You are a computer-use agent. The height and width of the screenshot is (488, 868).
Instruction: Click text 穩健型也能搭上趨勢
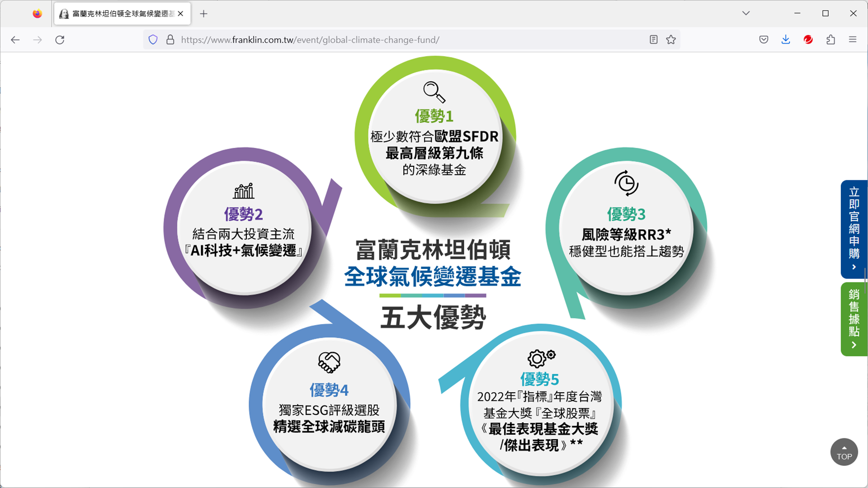[626, 251]
